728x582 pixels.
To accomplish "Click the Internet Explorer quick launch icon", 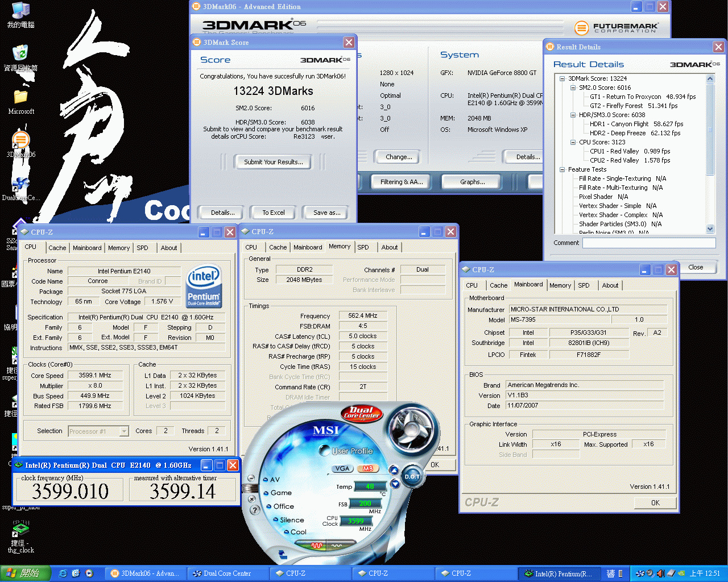I will pos(63,573).
